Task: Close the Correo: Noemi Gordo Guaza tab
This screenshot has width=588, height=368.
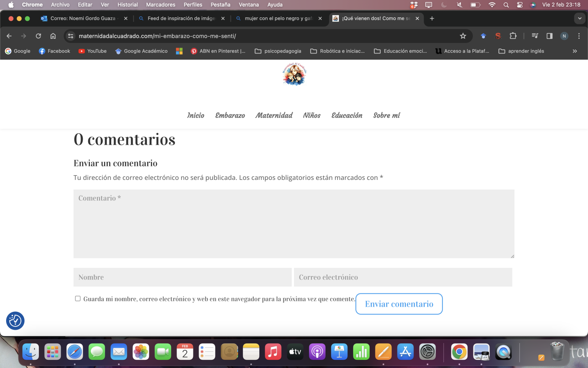Action: coord(126,18)
